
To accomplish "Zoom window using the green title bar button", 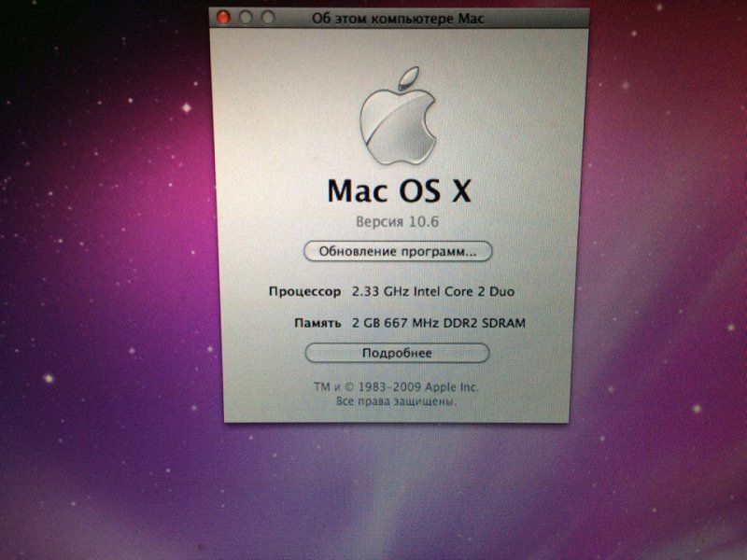I will (x=268, y=18).
